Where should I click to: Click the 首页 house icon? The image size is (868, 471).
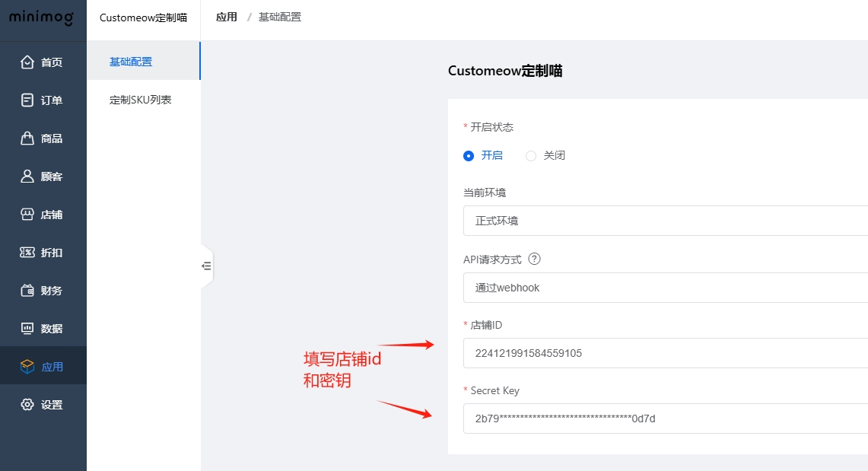[27, 62]
